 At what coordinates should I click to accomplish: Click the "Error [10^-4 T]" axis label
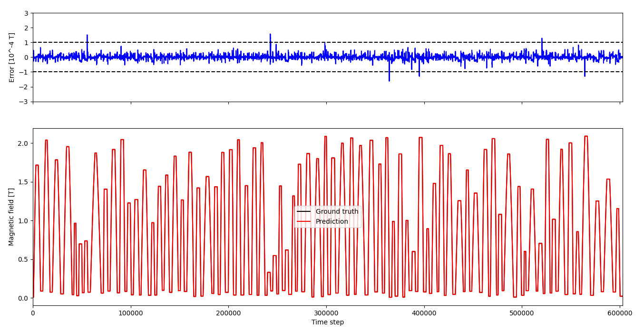(12, 57)
